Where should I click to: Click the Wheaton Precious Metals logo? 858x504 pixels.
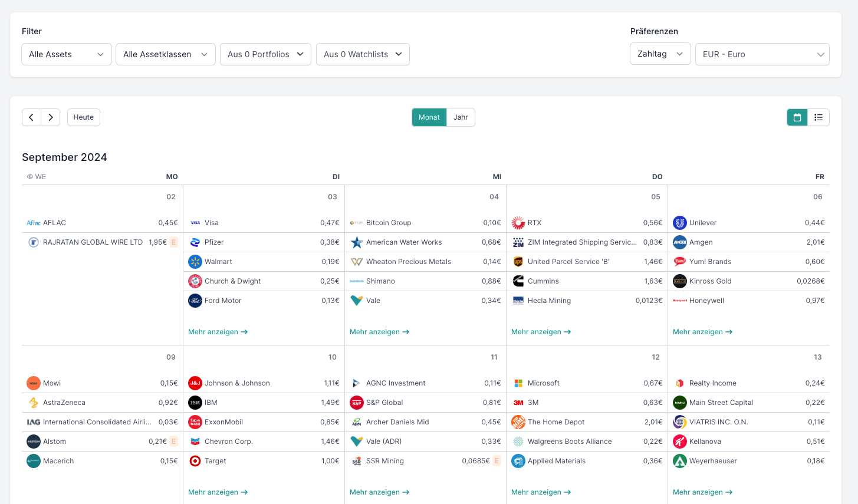pos(357,262)
